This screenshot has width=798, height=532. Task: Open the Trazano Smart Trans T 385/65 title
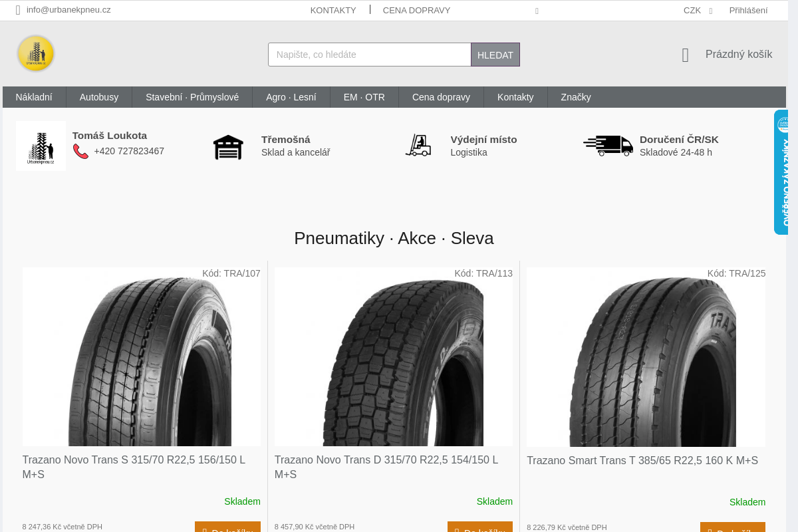(x=642, y=460)
